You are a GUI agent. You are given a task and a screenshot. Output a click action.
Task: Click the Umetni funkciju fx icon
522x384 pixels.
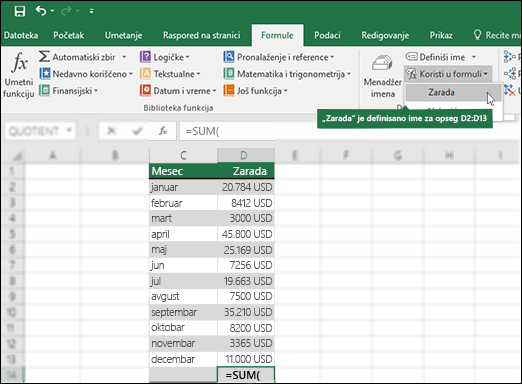pos(19,62)
